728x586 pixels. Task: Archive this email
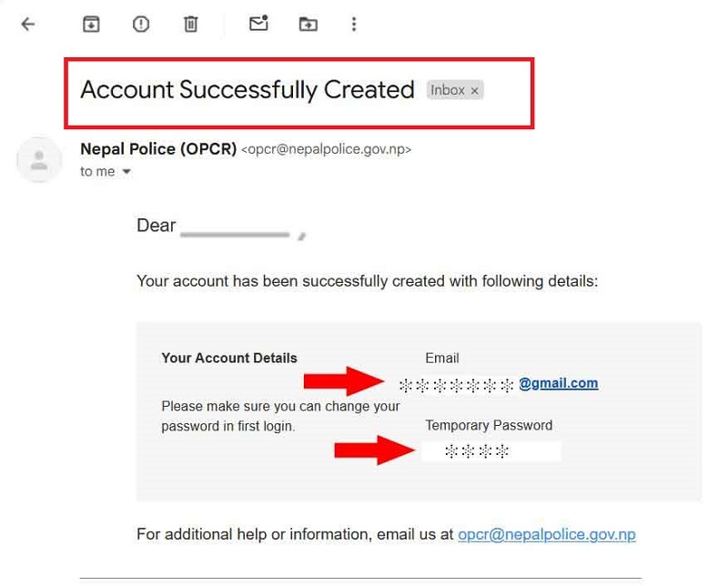(91, 25)
